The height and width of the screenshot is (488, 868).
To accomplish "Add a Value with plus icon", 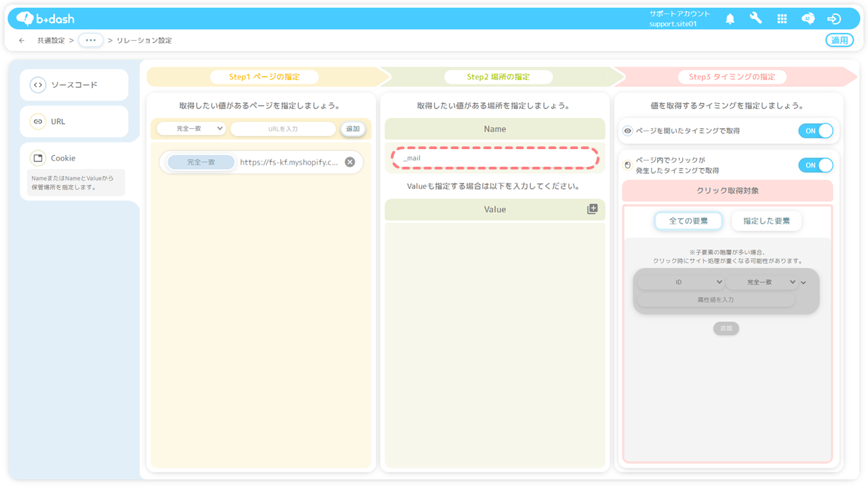I will point(592,209).
